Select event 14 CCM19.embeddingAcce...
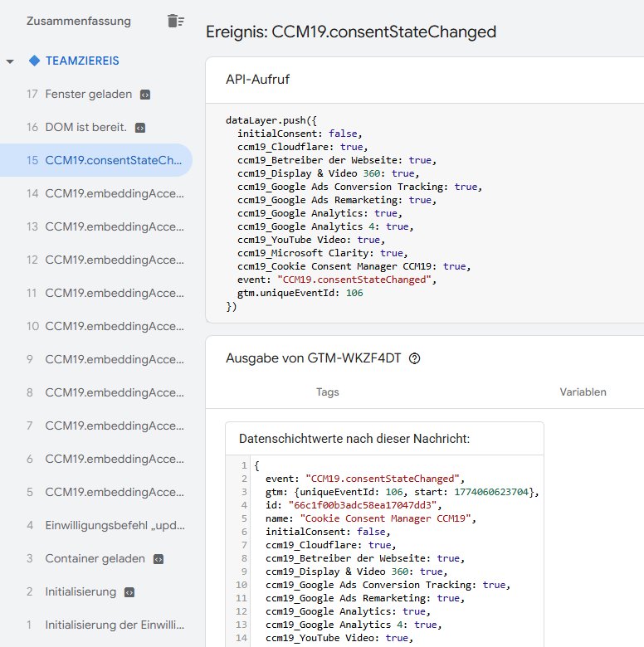The image size is (644, 647). click(x=96, y=193)
